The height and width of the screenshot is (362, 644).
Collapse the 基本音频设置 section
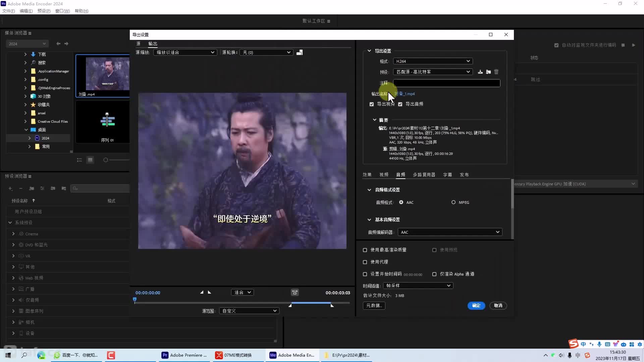[x=369, y=220]
